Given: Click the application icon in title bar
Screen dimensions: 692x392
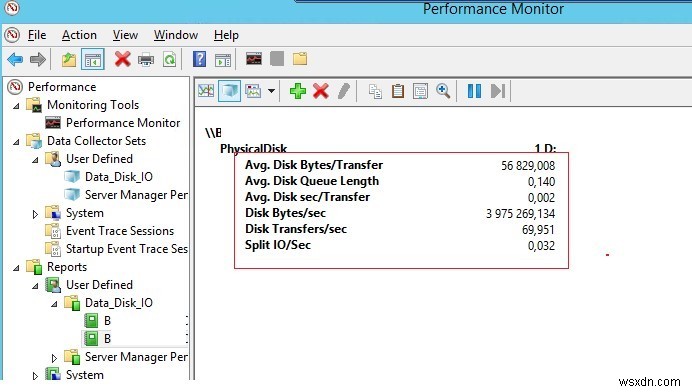Looking at the screenshot, I should pos(11,8).
